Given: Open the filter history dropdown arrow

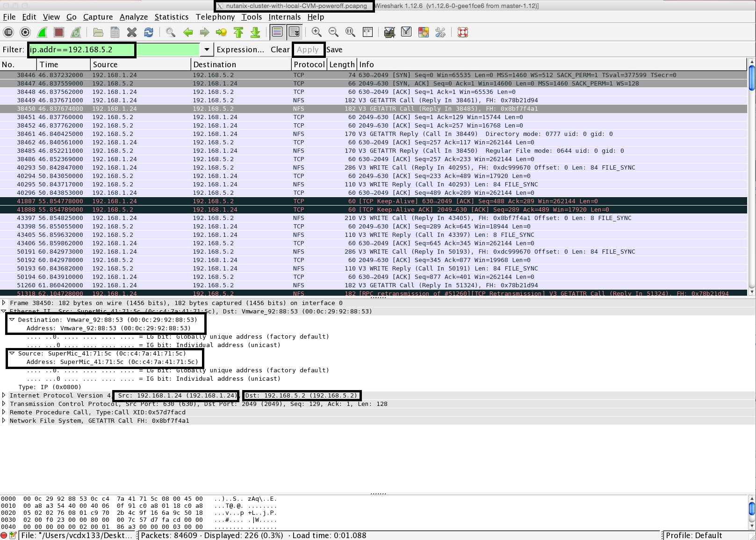Looking at the screenshot, I should pos(207,50).
